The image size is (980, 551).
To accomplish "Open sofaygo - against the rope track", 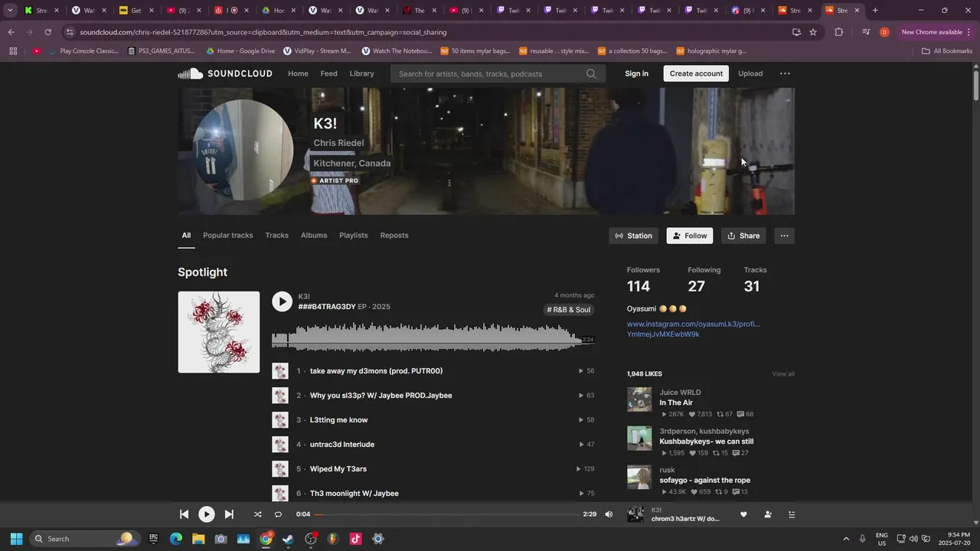I will [x=705, y=481].
